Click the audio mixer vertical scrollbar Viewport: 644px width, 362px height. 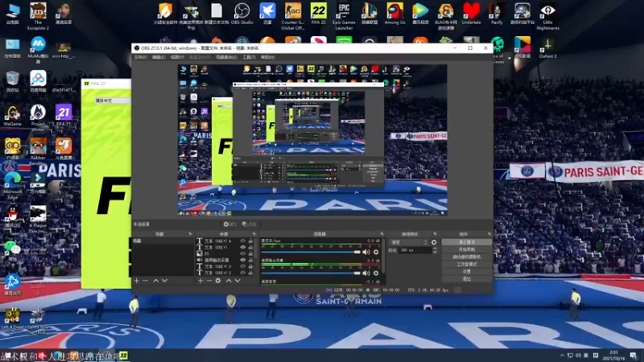384,257
